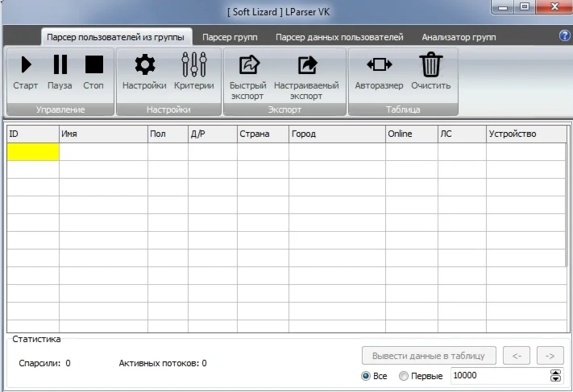Viewport: 573px width, 392px height.
Task: Increase the 10000 value with spinner arrow
Action: click(x=554, y=373)
